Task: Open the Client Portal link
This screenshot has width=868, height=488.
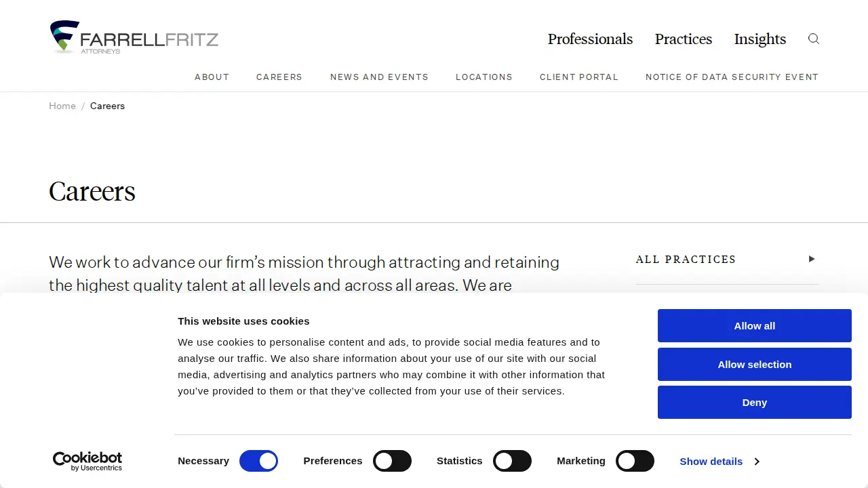Action: (x=579, y=77)
